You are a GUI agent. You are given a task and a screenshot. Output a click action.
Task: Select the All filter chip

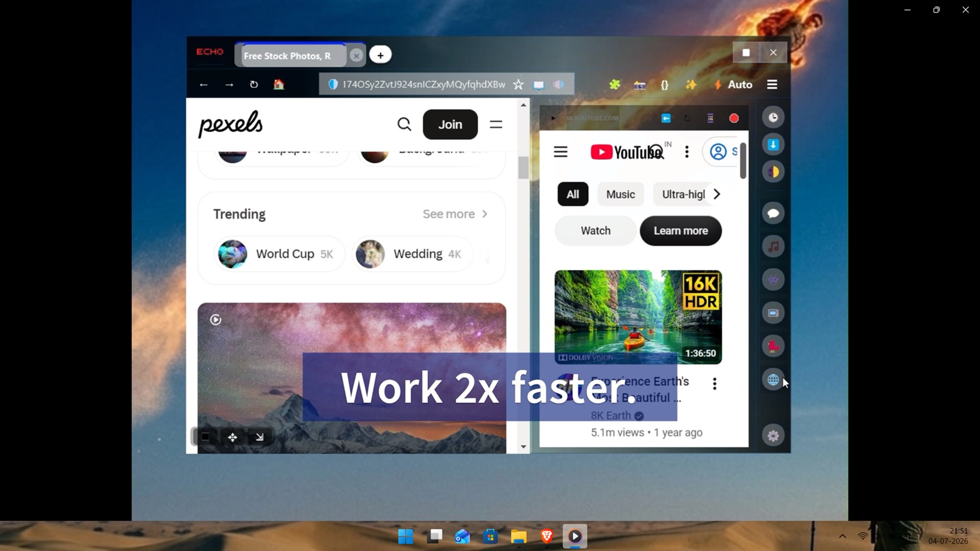[x=573, y=194]
